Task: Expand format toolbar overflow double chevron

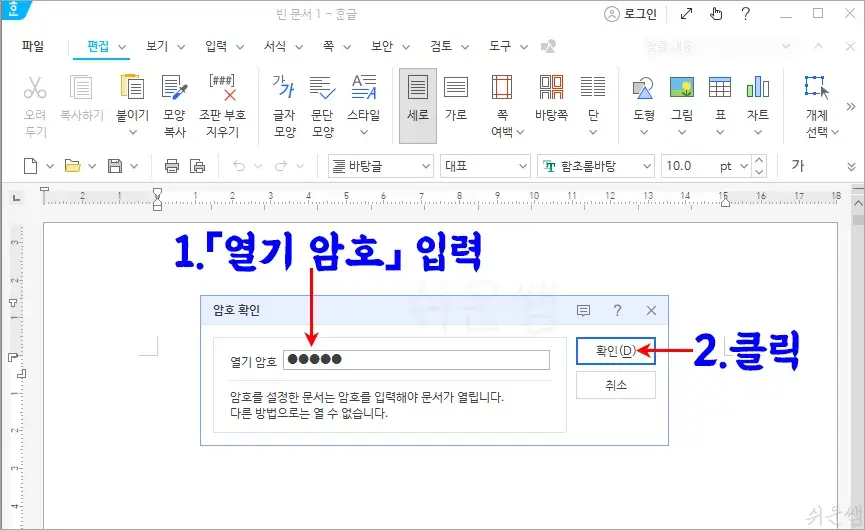Action: [851, 167]
